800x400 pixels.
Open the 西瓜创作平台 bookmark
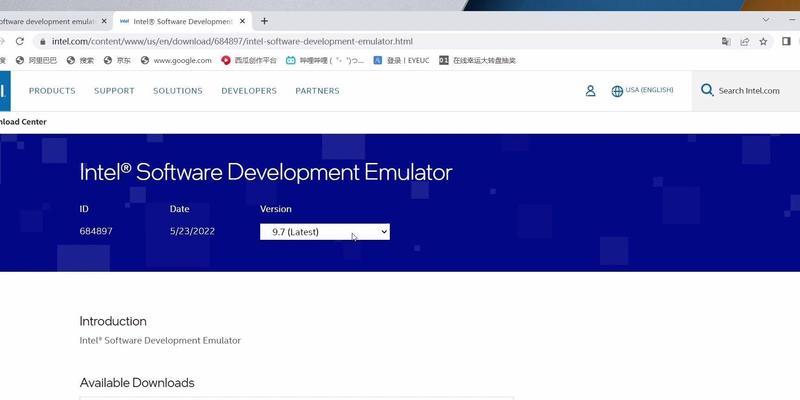(x=249, y=60)
